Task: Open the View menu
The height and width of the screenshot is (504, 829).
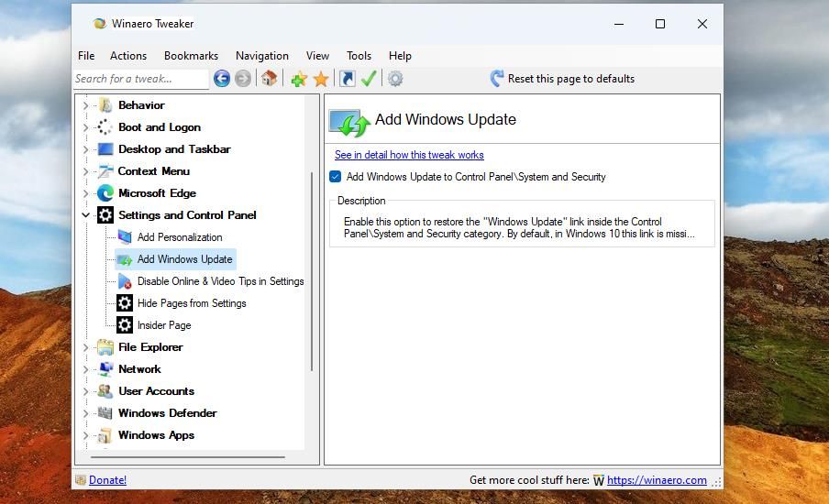Action: click(317, 56)
